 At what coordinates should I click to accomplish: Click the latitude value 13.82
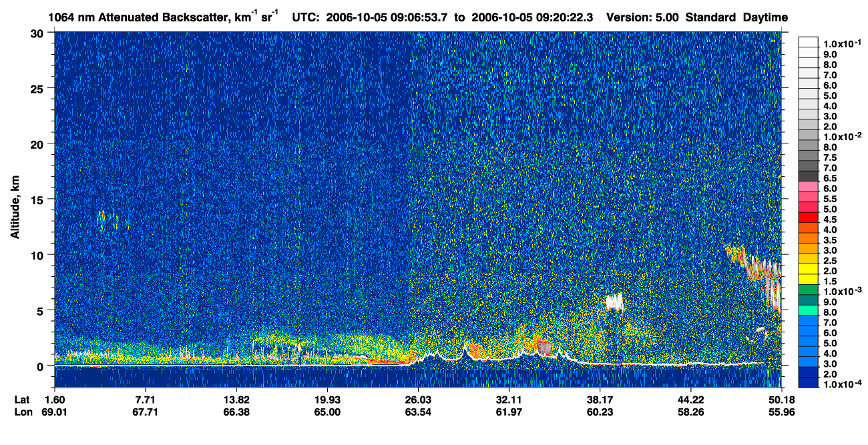236,400
